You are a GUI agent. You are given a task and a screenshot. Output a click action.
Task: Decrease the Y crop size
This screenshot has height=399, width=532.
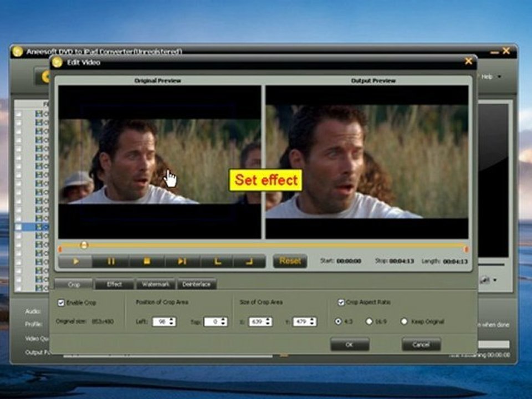coord(313,324)
